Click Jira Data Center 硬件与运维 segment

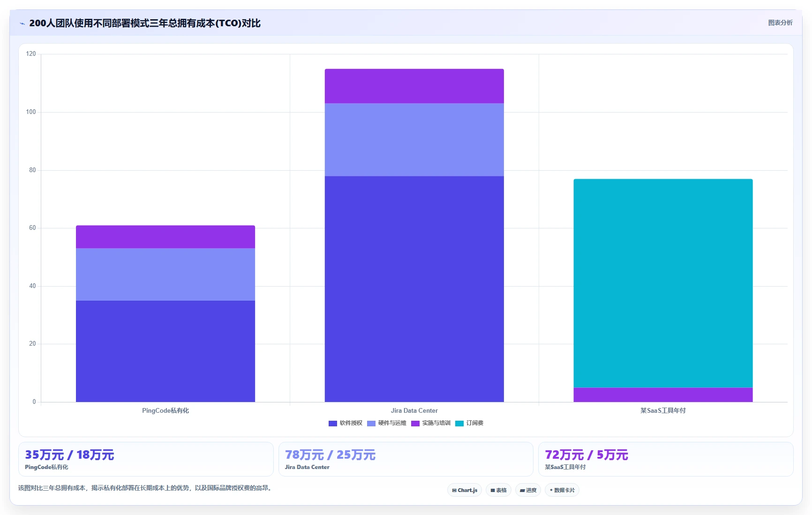[x=414, y=140]
